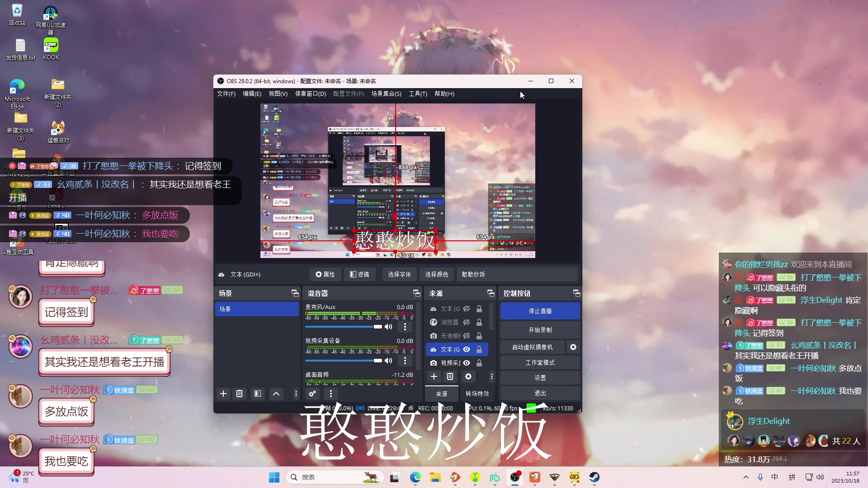This screenshot has width=868, height=488.
Task: Open Windows Start button
Action: (274, 477)
